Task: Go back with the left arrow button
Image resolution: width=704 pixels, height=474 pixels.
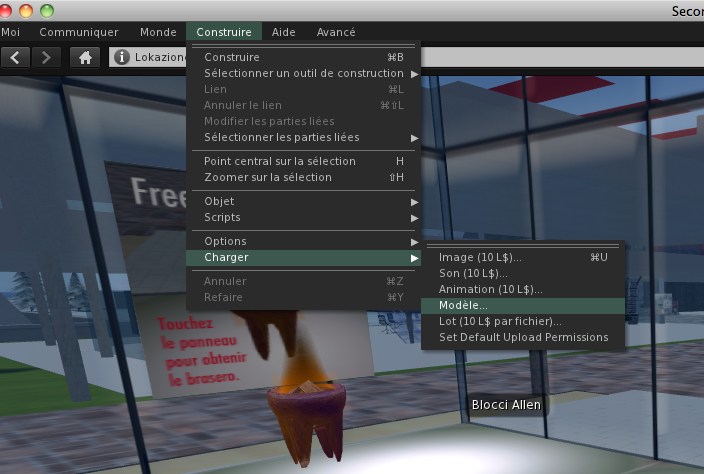Action: pos(15,57)
